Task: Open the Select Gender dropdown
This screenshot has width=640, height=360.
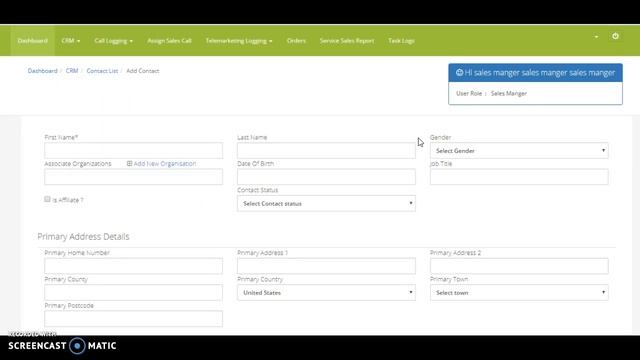Action: pyautogui.click(x=519, y=151)
